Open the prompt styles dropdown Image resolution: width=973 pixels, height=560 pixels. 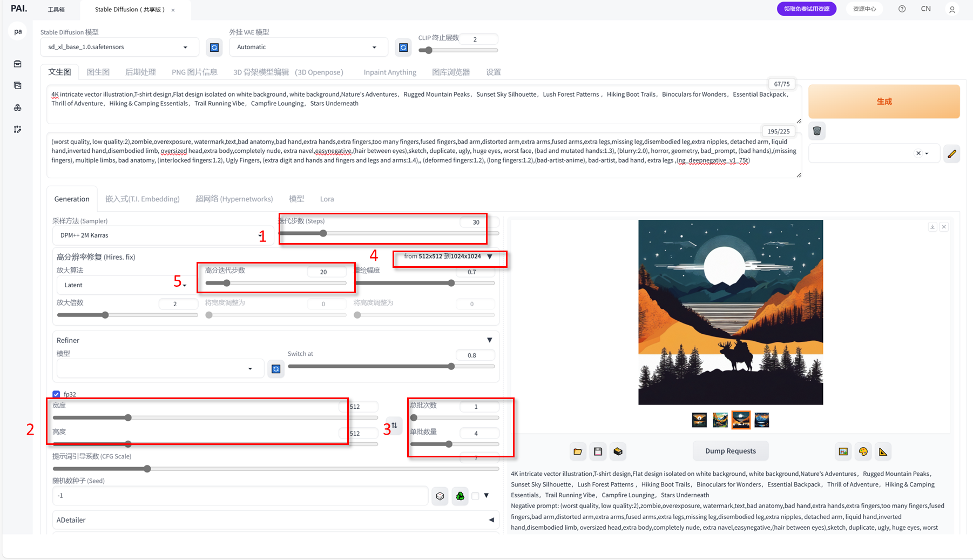(874, 153)
